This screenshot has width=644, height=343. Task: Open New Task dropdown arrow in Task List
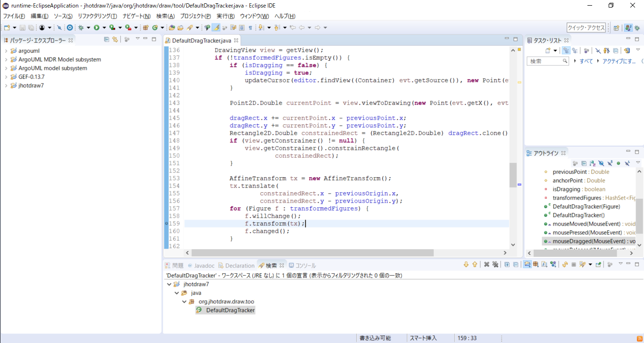tap(555, 50)
